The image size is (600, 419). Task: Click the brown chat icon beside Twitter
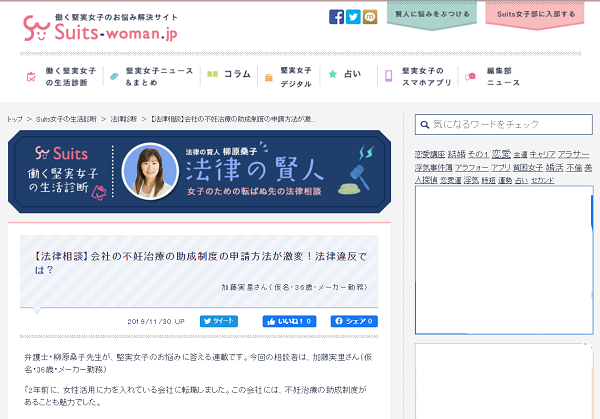[x=370, y=17]
